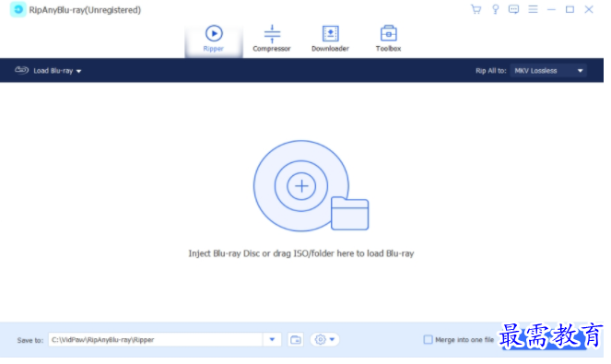This screenshot has height=364, width=611.
Task: Open the output folder browse icon
Action: click(296, 339)
